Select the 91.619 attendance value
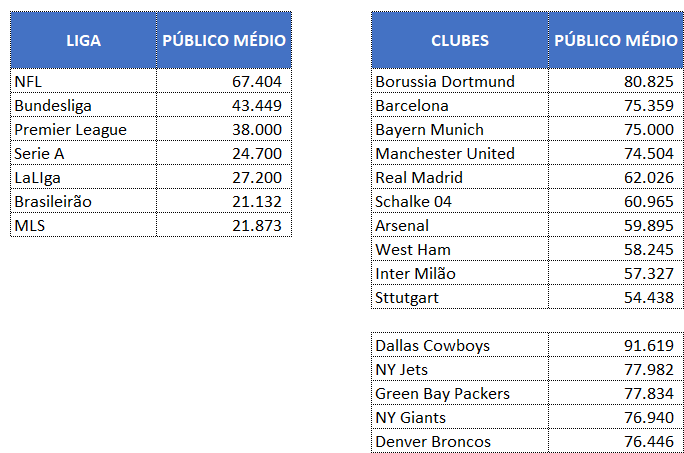This screenshot has width=684, height=453. pyautogui.click(x=616, y=345)
